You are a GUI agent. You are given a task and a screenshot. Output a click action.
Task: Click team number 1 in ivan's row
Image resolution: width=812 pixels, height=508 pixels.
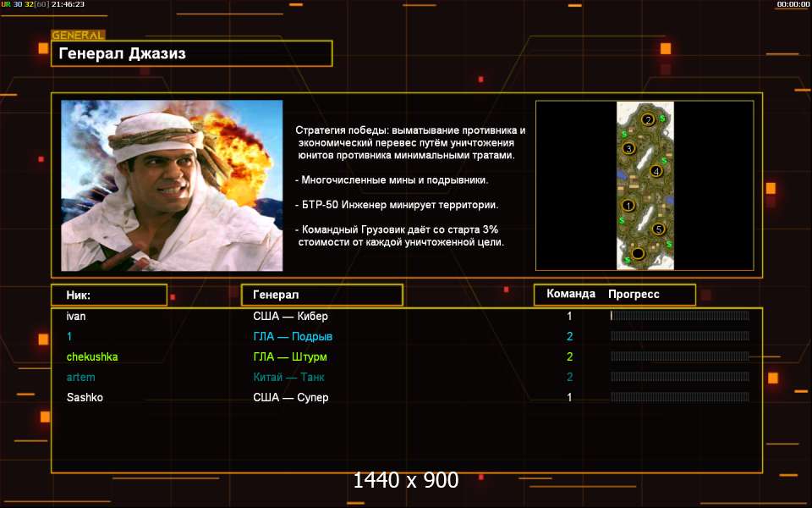point(569,316)
